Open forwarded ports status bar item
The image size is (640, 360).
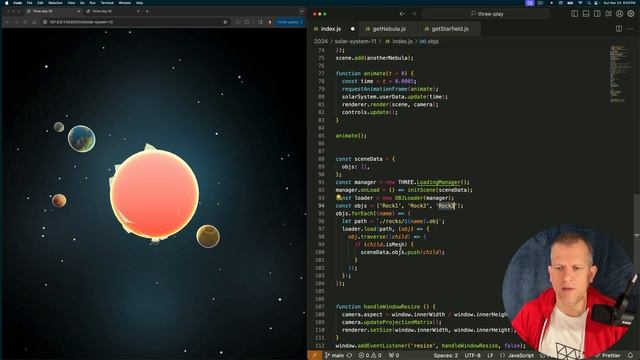(x=394, y=356)
